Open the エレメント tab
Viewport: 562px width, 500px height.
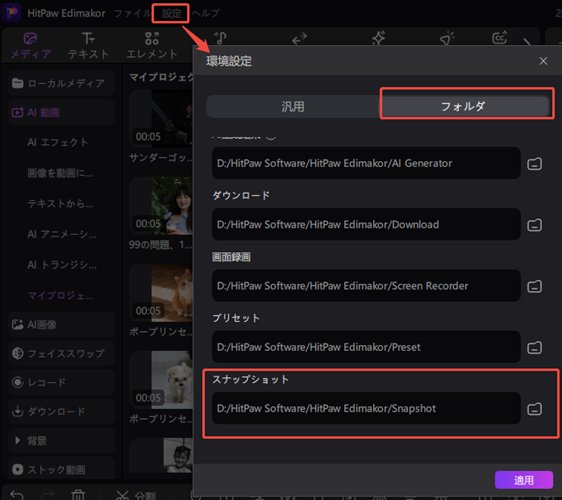click(152, 46)
